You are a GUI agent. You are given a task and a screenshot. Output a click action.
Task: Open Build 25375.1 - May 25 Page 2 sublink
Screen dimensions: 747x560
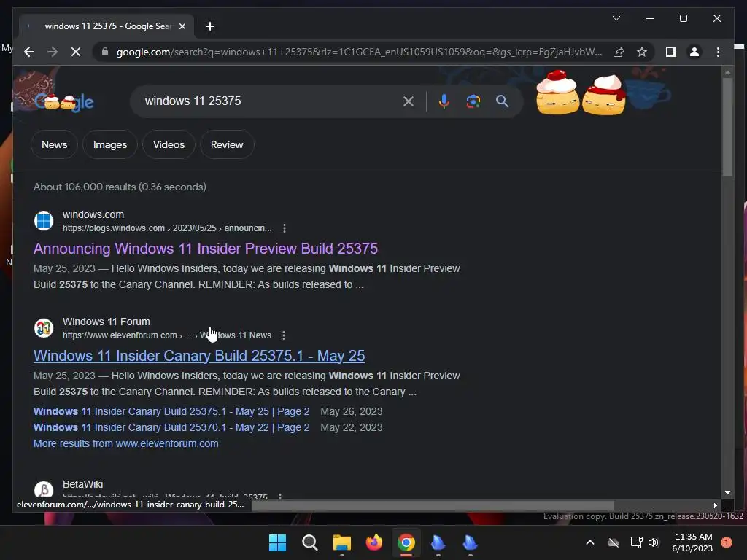(171, 411)
